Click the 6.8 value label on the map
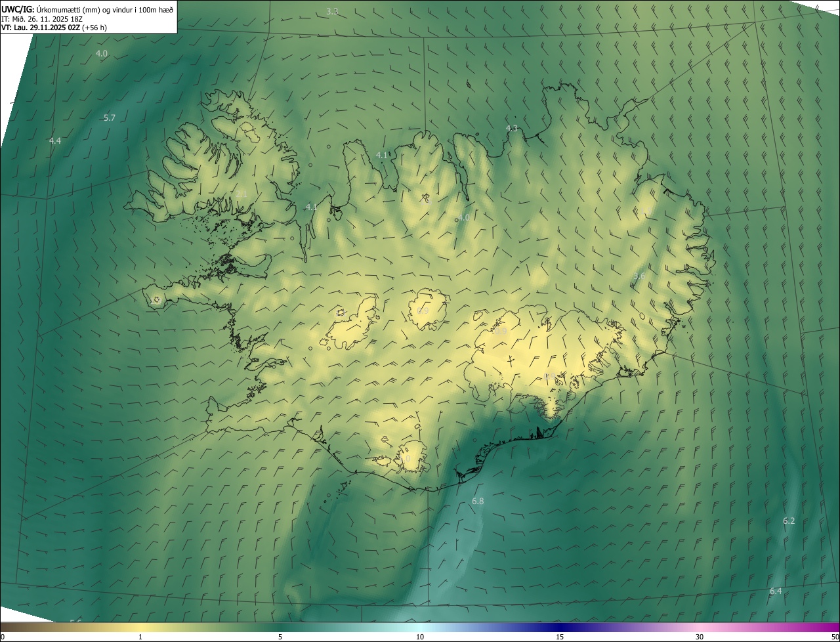840x642 pixels. [x=478, y=502]
